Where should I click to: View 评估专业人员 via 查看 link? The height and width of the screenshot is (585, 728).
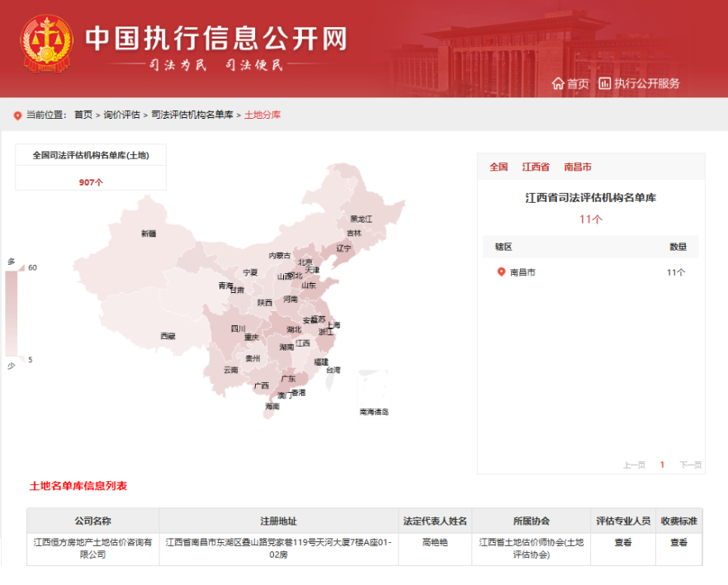(623, 543)
